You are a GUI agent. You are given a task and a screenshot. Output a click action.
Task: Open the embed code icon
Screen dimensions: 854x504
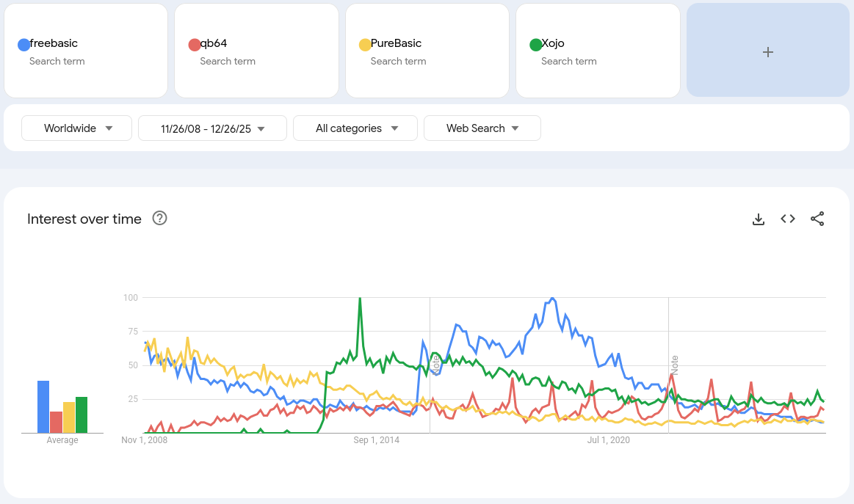[x=788, y=219]
